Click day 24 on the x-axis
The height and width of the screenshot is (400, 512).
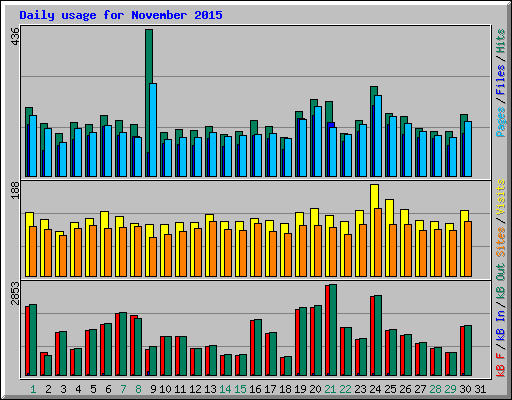[x=375, y=389]
